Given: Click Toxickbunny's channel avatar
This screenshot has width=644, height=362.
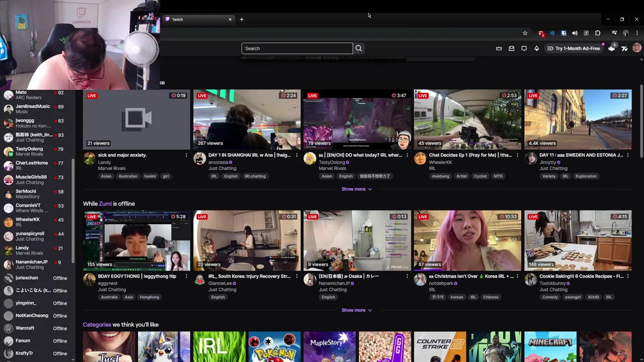Looking at the screenshot, I should coord(531,280).
